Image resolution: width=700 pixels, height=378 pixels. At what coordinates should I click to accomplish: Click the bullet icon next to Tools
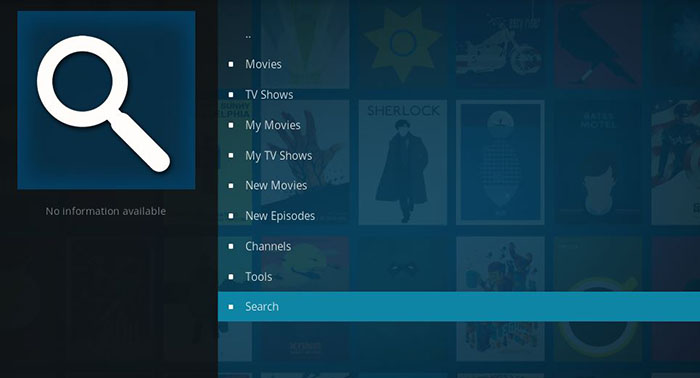point(231,277)
